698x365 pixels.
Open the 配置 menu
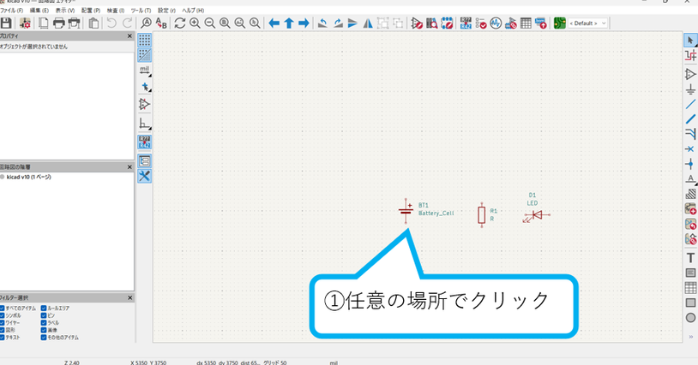pos(91,10)
